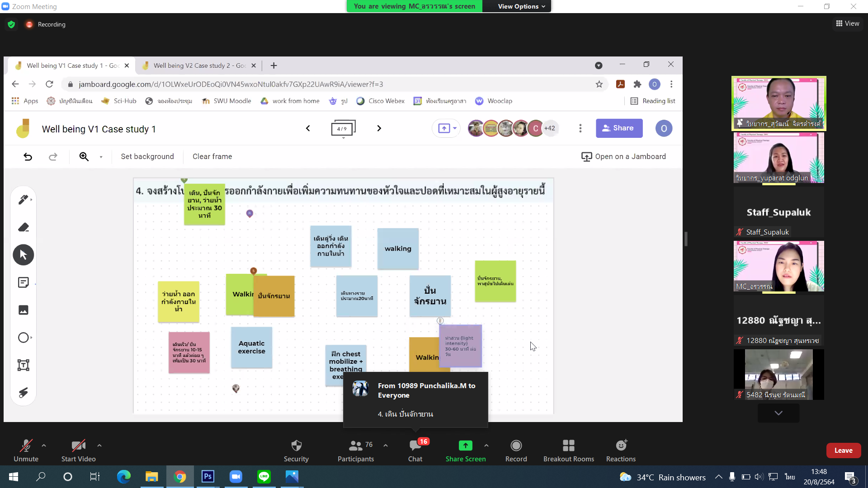868x488 pixels.
Task: Expand more participant videos chevron
Action: tap(778, 413)
